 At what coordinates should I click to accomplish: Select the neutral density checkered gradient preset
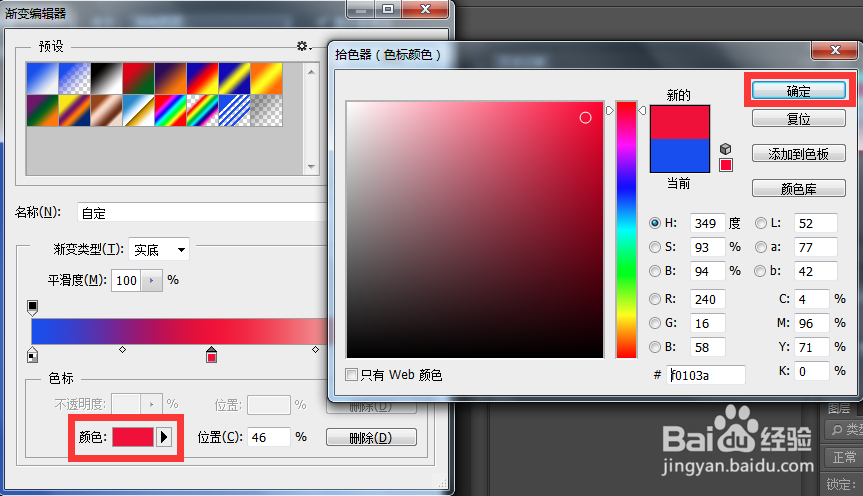coord(266,110)
